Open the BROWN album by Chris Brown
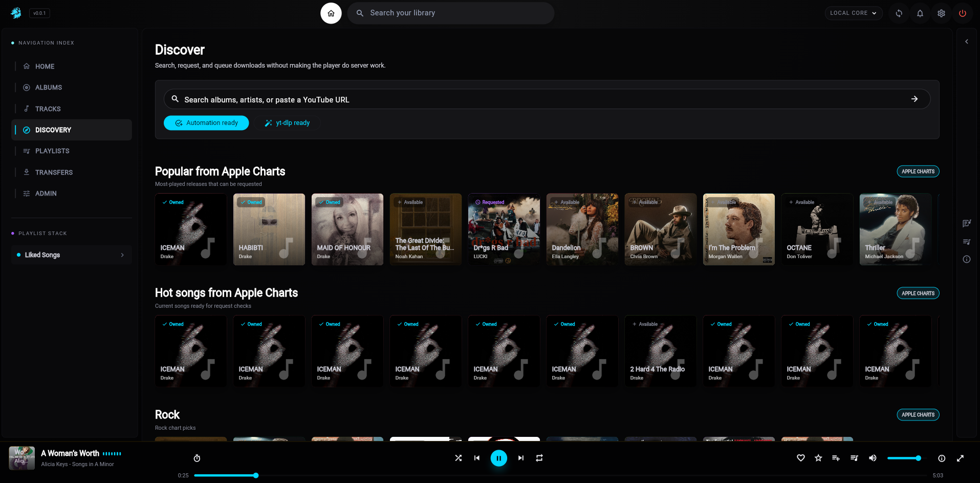 pyautogui.click(x=661, y=229)
